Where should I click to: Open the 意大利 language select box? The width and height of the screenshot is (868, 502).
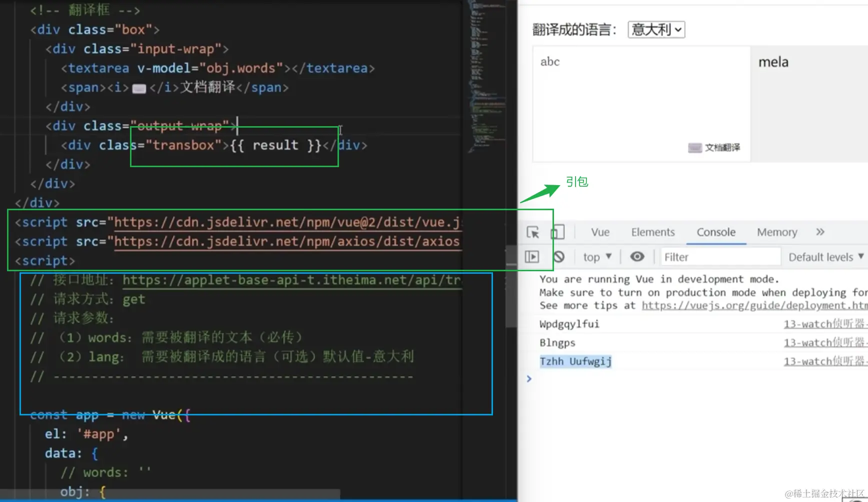coord(656,30)
